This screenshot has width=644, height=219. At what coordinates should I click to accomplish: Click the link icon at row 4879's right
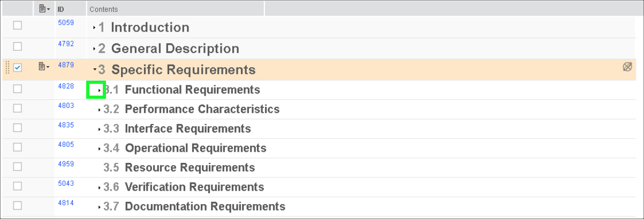[627, 67]
